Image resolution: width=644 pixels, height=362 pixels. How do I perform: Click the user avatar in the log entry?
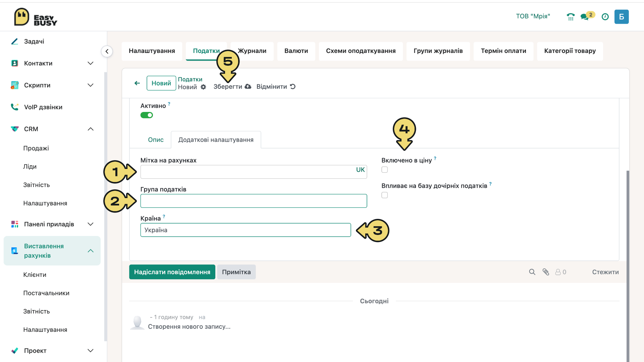point(137,322)
